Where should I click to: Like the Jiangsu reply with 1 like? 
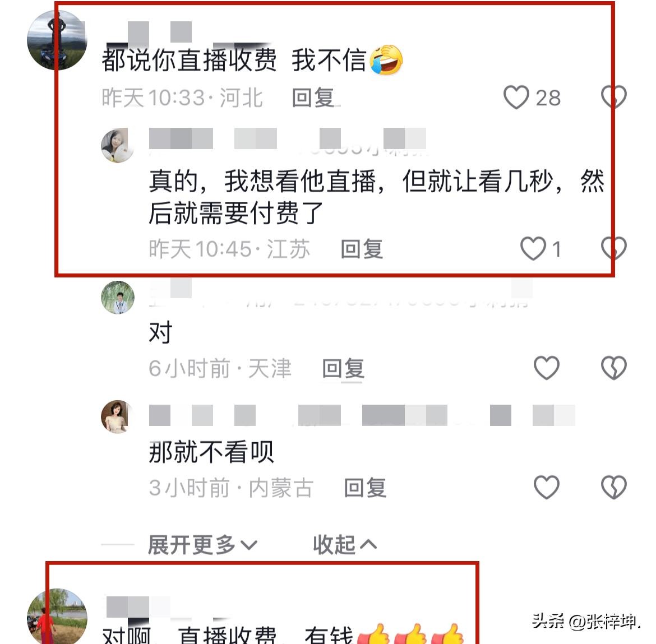click(x=533, y=248)
